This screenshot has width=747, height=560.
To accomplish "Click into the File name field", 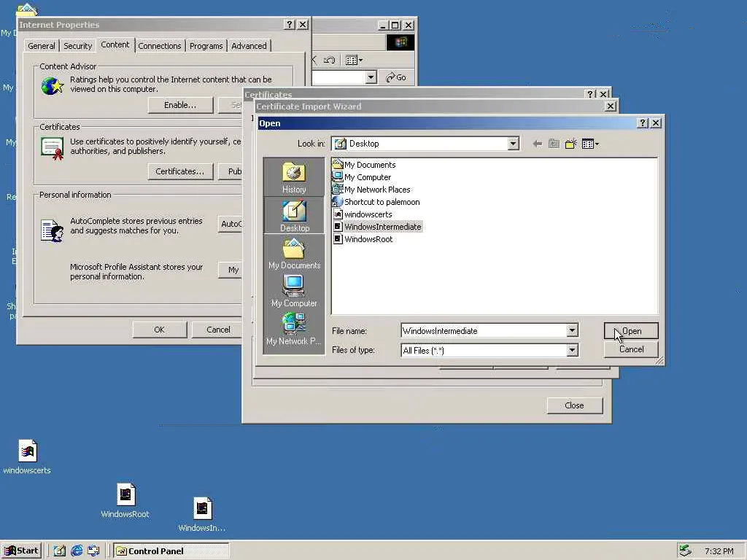I will 484,330.
